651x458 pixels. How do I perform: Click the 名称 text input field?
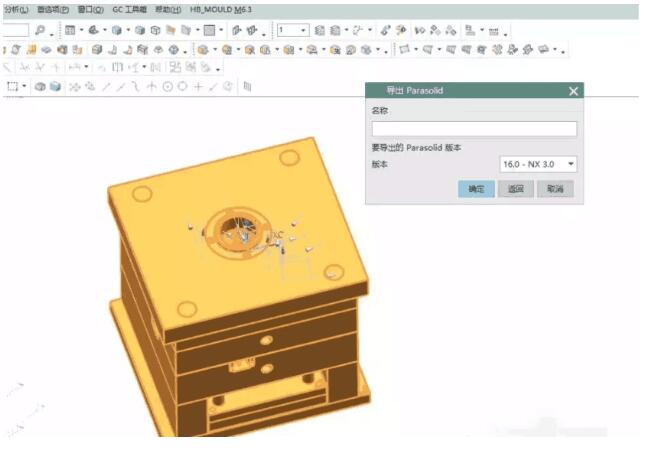474,129
